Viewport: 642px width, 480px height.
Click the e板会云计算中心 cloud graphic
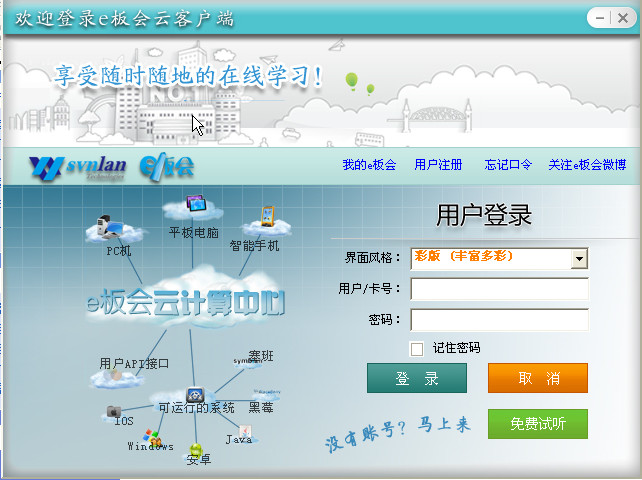[x=185, y=298]
